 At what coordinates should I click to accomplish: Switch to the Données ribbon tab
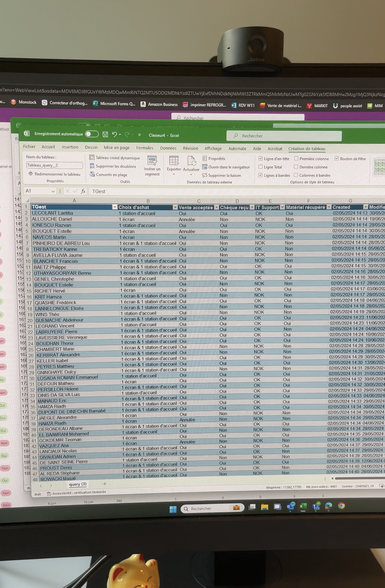pyautogui.click(x=168, y=148)
